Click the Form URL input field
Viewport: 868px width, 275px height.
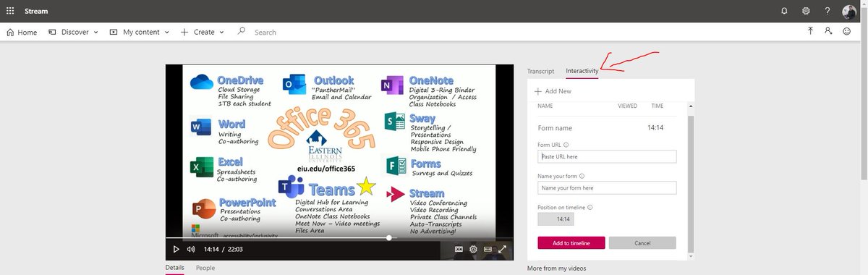tap(607, 156)
